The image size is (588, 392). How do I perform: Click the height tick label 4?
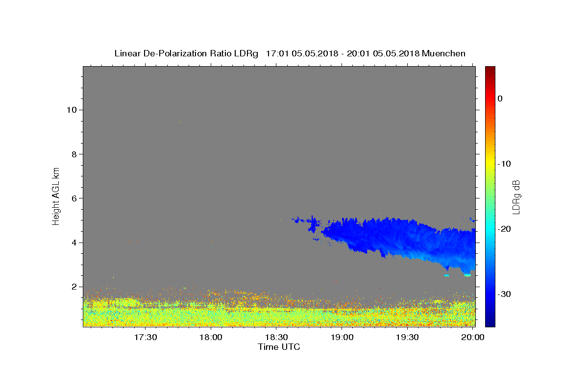(73, 243)
